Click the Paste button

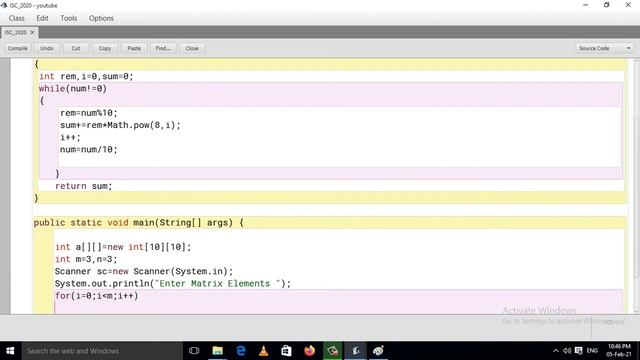134,48
